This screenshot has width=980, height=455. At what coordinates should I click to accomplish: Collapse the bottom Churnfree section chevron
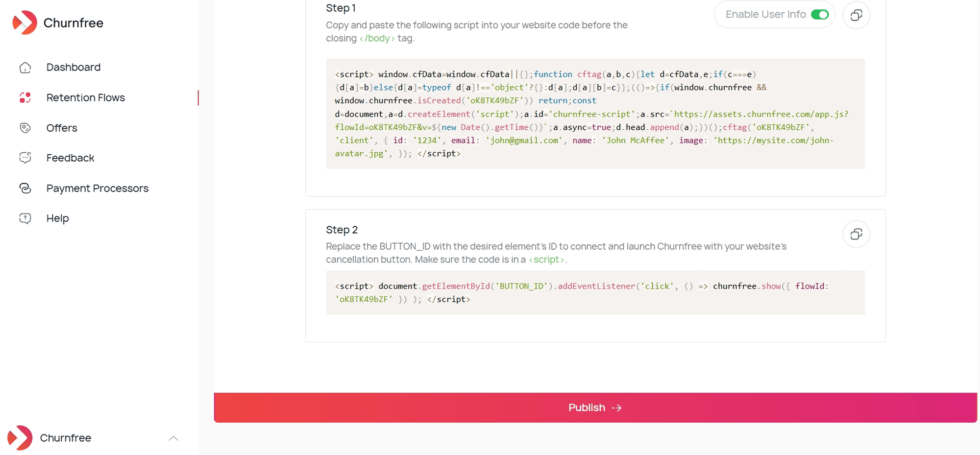point(173,439)
